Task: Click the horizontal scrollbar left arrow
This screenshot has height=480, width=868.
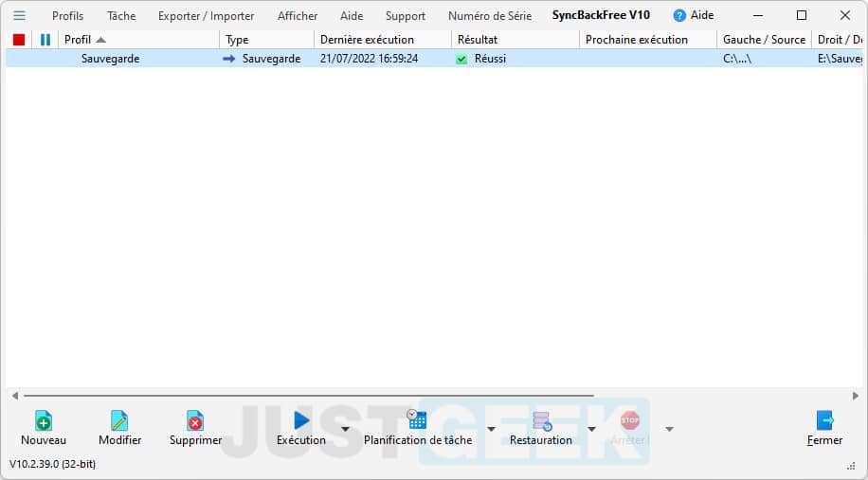Action: click(15, 396)
